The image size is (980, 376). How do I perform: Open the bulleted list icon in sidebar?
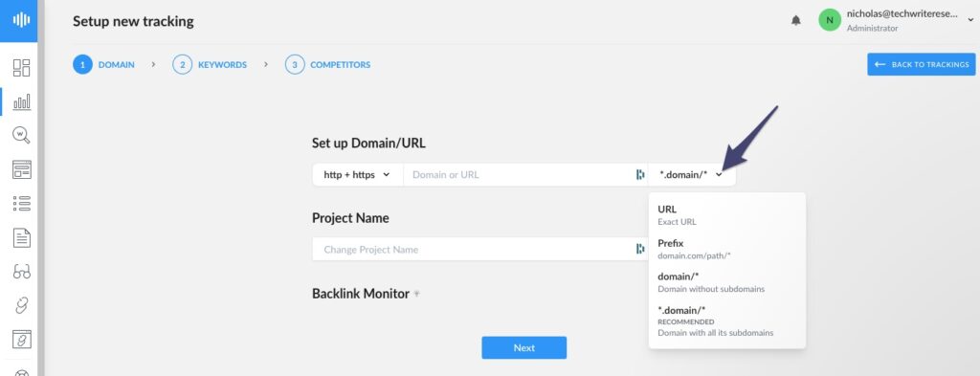[x=21, y=203]
